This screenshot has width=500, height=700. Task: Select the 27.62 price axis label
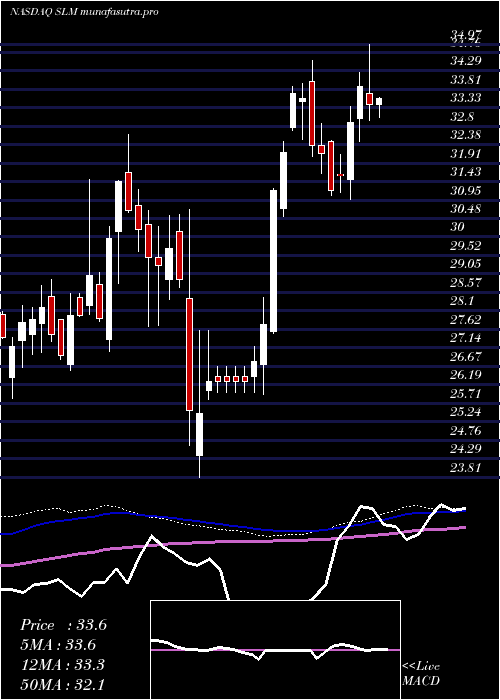(466, 320)
